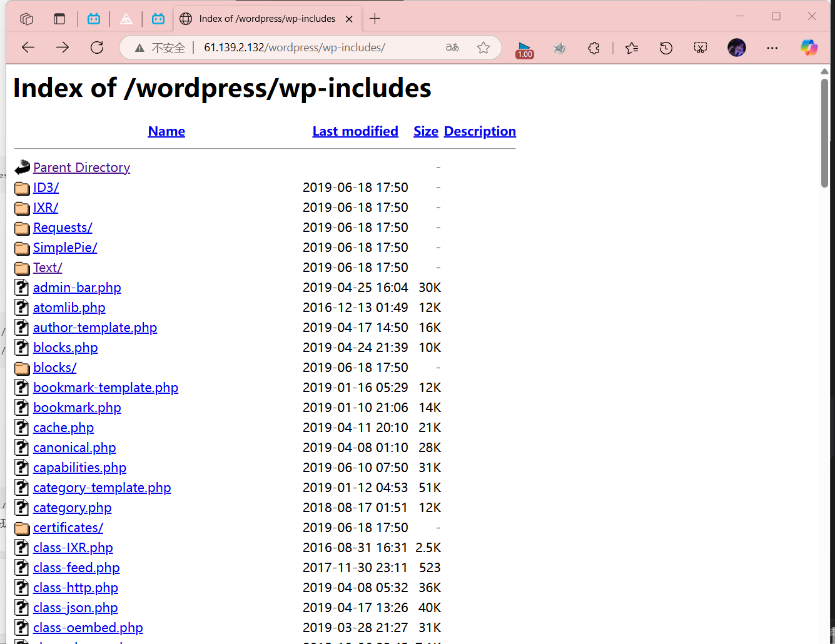Open the tab actions menu icon
Image resolution: width=835 pixels, height=644 pixels.
tap(59, 19)
